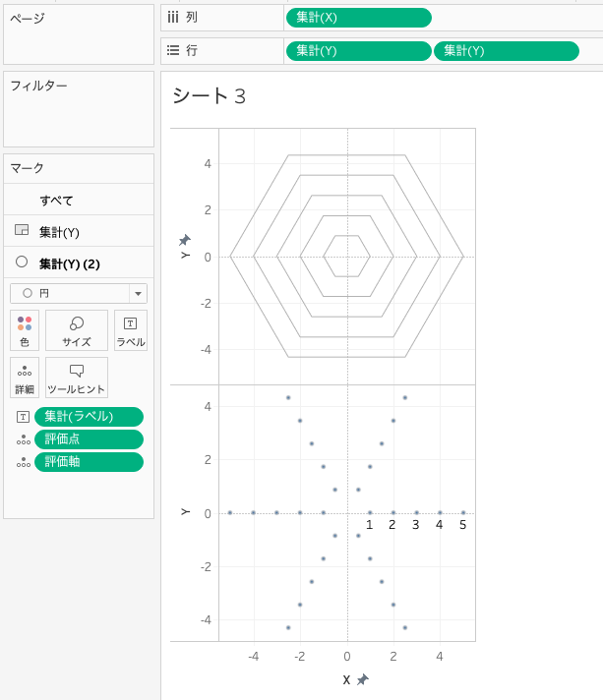603x700 pixels.
Task: Click the ラベル (label) marks button
Action: tap(130, 330)
